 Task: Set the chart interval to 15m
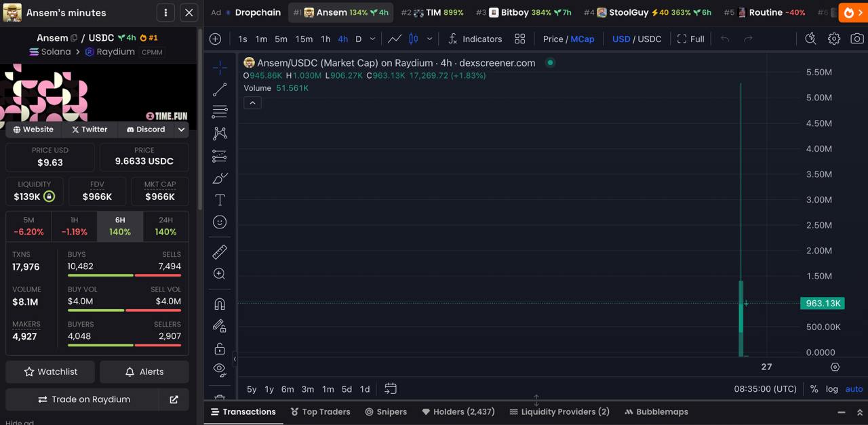[x=304, y=39]
